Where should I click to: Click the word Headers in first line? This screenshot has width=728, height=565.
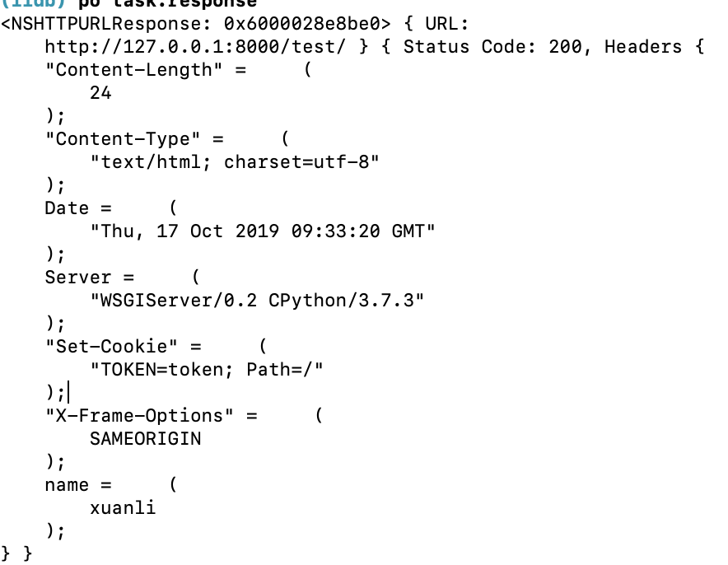(x=643, y=47)
